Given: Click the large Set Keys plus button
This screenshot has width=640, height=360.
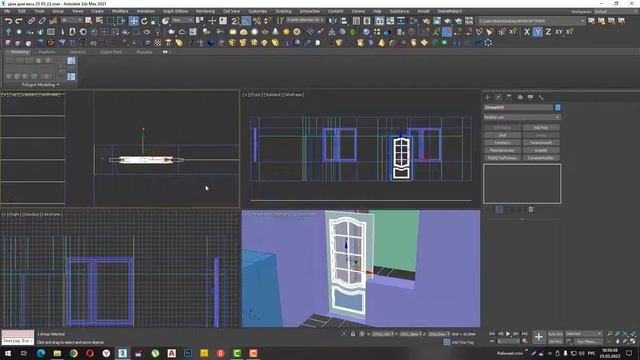Looking at the screenshot, I should [x=539, y=337].
